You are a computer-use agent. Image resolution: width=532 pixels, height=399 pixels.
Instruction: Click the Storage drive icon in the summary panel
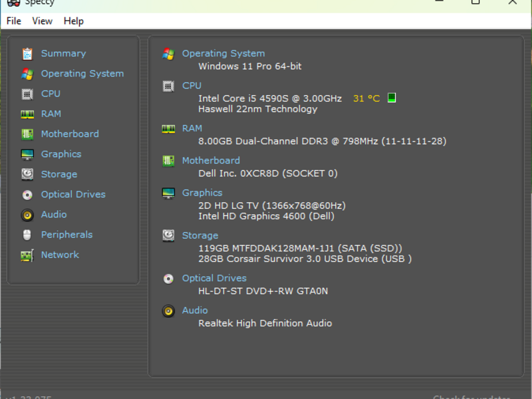pos(169,235)
